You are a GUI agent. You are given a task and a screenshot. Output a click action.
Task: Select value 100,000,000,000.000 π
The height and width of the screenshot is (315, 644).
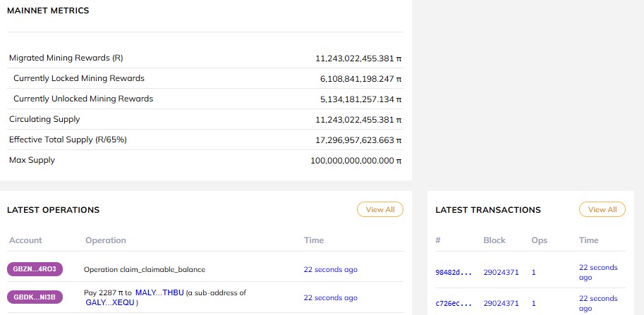(x=356, y=161)
